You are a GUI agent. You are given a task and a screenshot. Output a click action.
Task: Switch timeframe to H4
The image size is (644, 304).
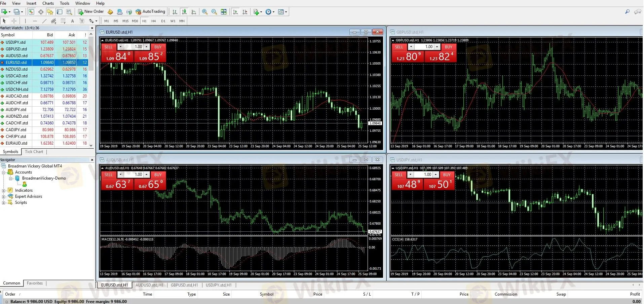point(153,21)
